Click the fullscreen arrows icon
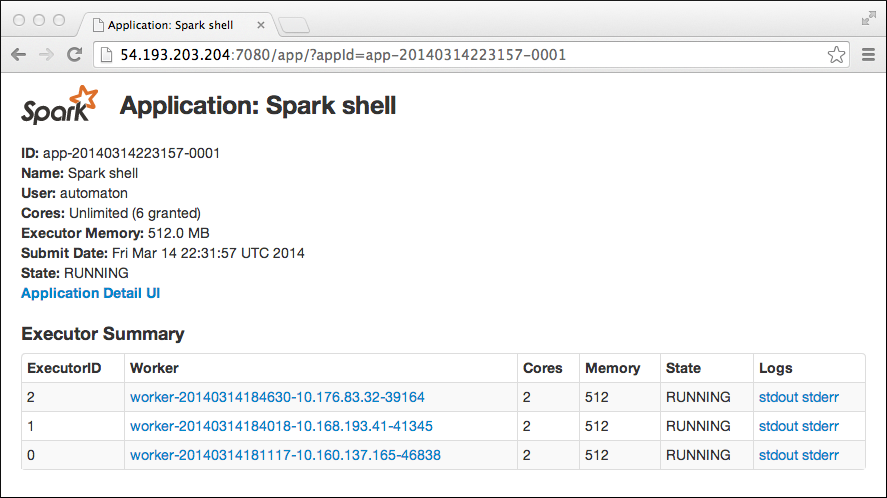Viewport: 887px width, 498px height. [869, 19]
